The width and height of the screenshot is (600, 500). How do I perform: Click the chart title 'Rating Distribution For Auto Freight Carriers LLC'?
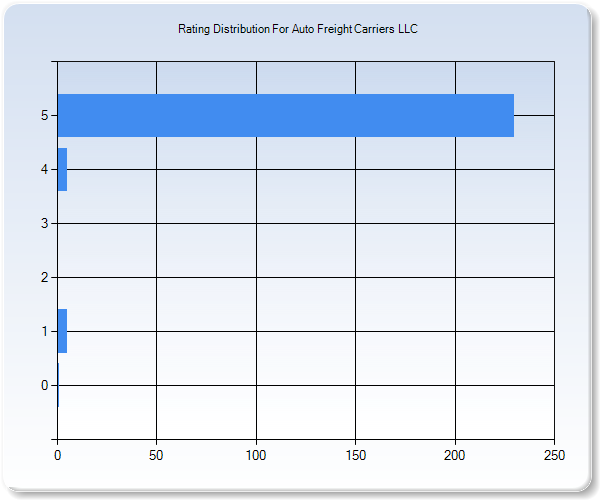298,29
